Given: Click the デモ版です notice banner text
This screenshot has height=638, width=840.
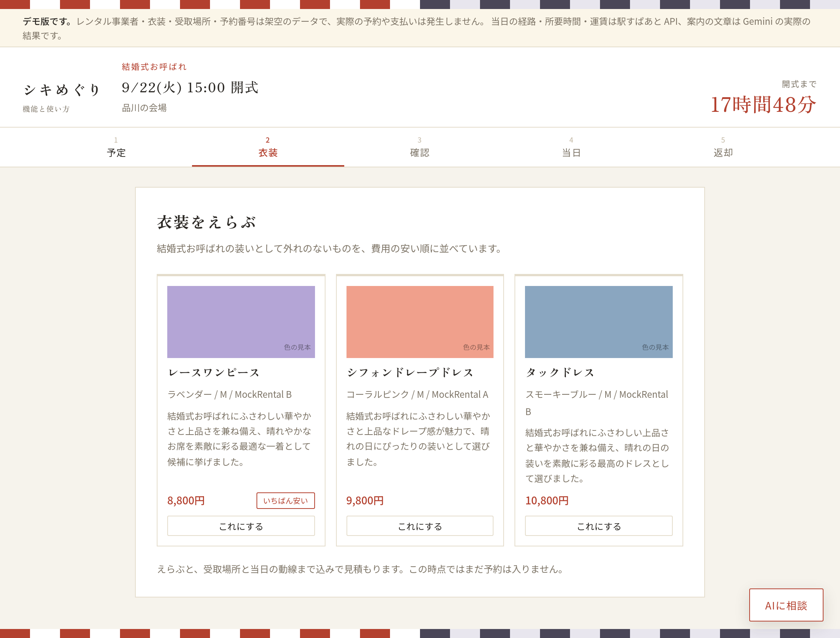Looking at the screenshot, I should tap(416, 29).
